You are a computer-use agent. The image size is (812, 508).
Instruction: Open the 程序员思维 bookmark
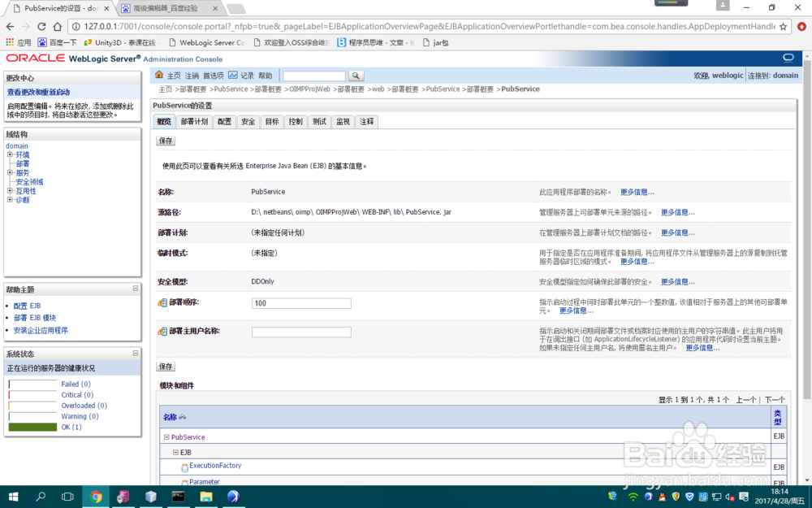[376, 42]
